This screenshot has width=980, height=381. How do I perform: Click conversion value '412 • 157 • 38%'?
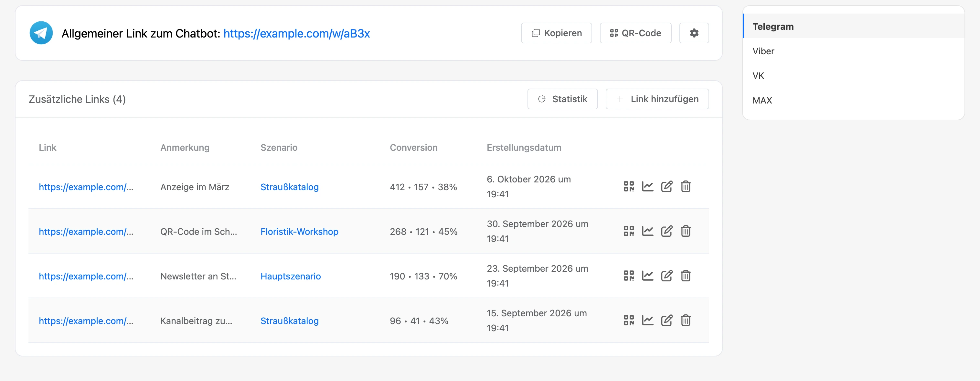point(423,187)
